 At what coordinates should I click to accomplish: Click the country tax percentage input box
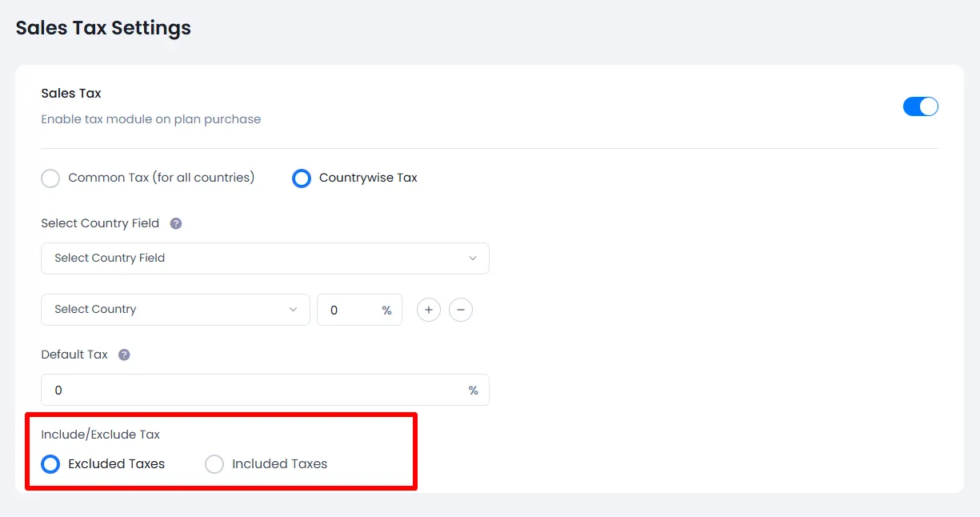[x=348, y=310]
